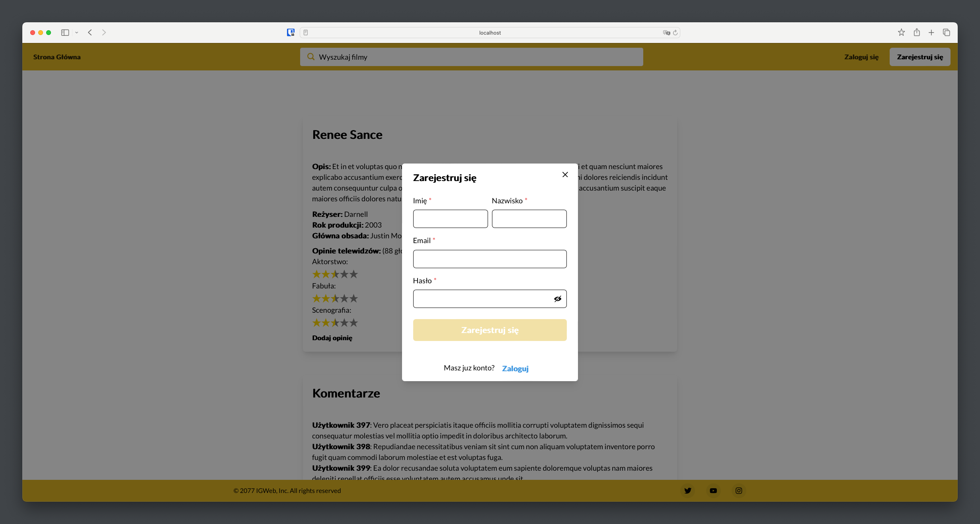Image resolution: width=980 pixels, height=524 pixels.
Task: Click the Imię input field
Action: coord(450,219)
